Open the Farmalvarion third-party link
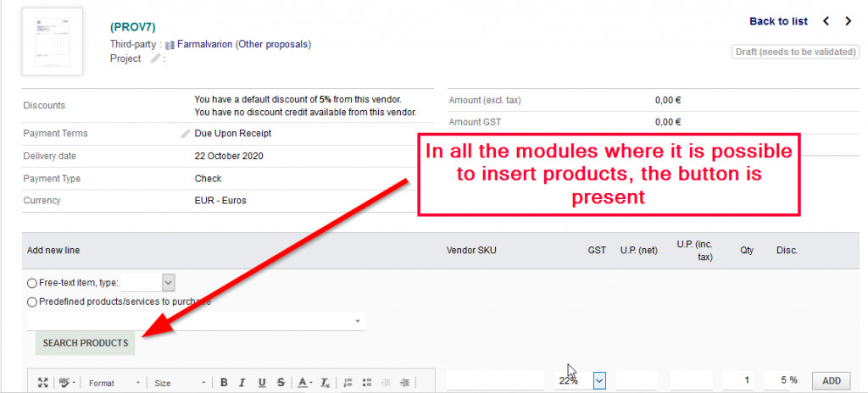This screenshot has width=868, height=393. click(x=205, y=44)
